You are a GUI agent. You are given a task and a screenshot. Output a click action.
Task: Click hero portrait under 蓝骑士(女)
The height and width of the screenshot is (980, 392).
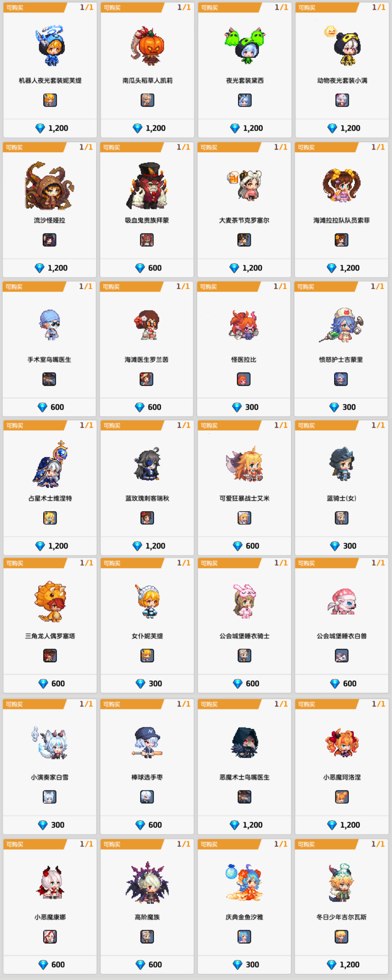342,518
